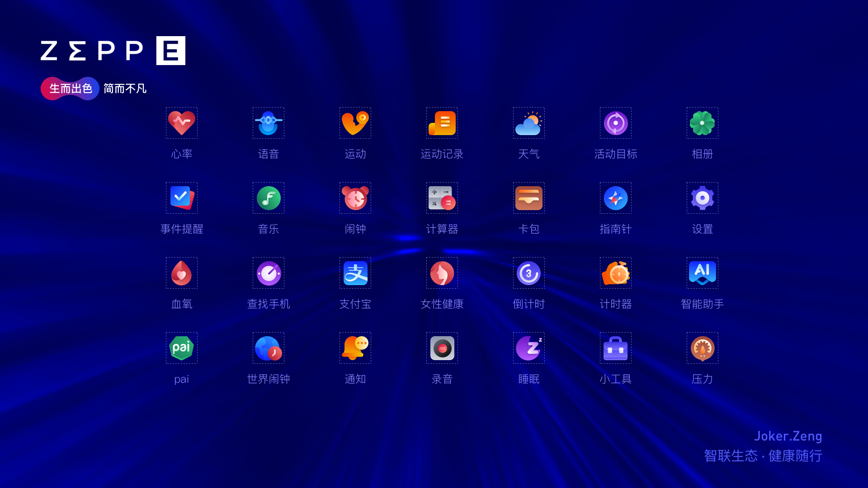The width and height of the screenshot is (868, 488).
Task: Select the 天气 weather icon
Action: (x=529, y=123)
